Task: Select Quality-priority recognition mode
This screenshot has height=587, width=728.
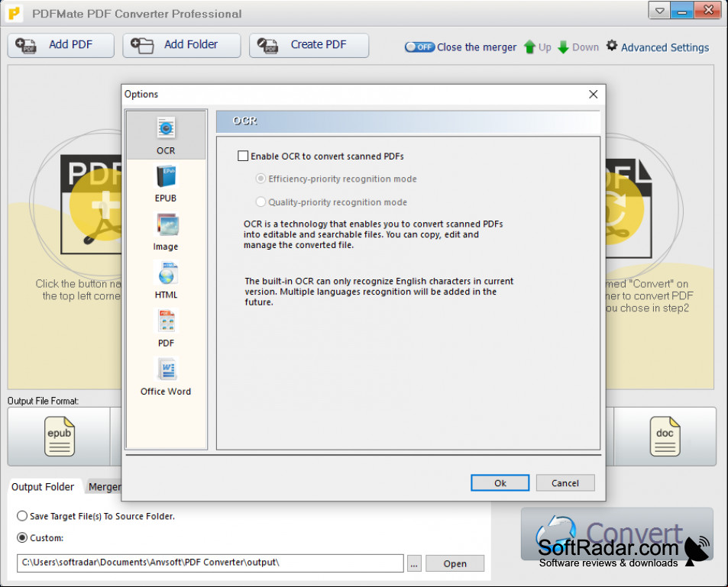Action: [261, 202]
